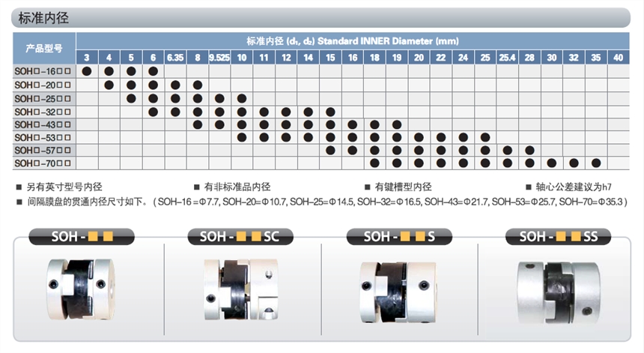Click the SOH-70 row label
The image size is (644, 353).
point(43,163)
